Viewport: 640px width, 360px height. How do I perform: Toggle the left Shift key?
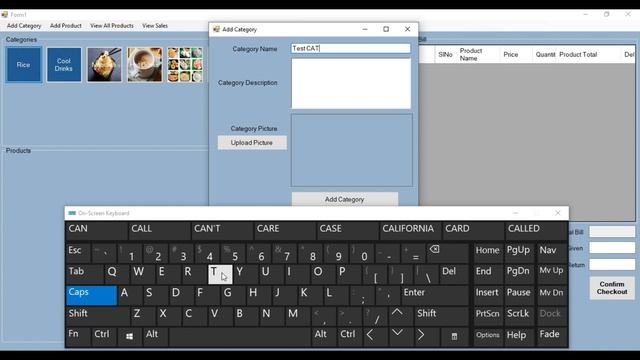[x=98, y=316]
